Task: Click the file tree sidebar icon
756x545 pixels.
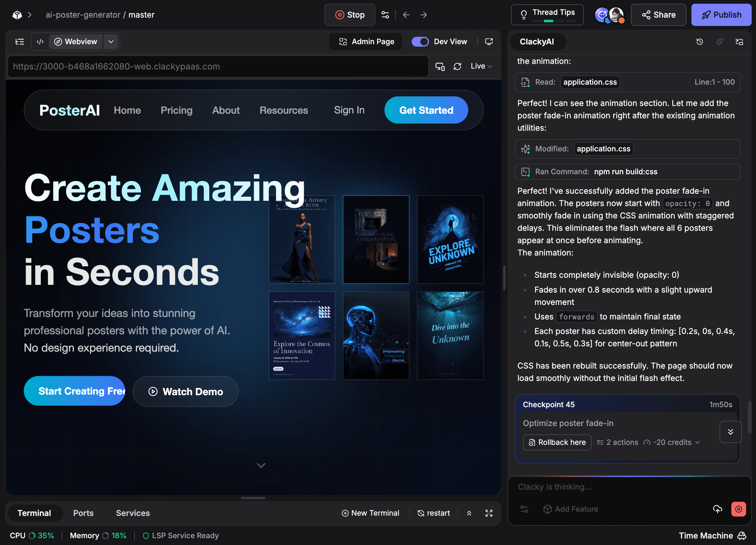Action: click(20, 42)
